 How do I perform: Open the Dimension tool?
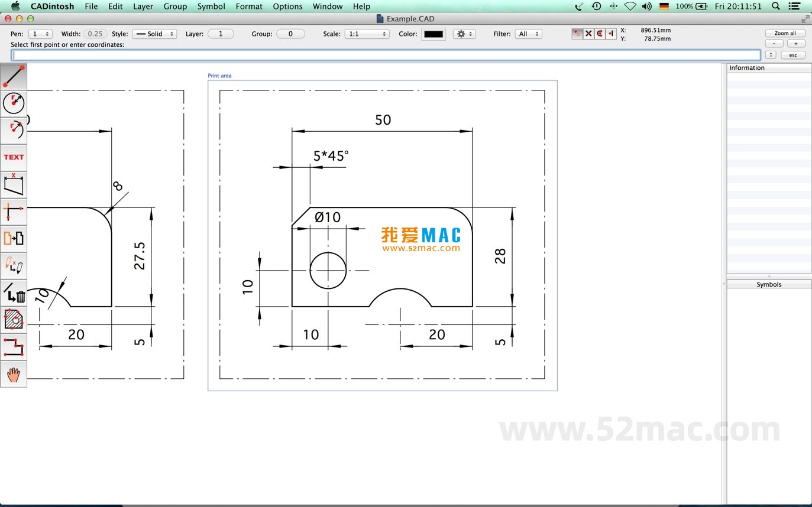pos(14,184)
